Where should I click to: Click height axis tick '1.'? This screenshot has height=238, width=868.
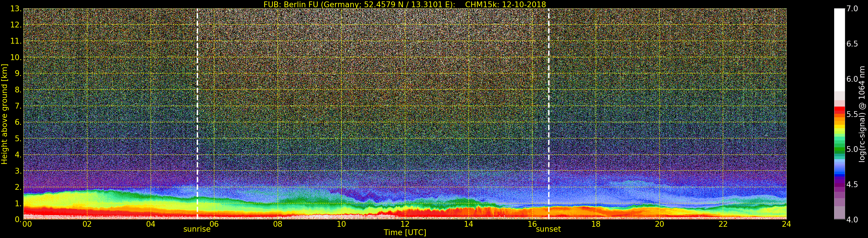pos(18,203)
